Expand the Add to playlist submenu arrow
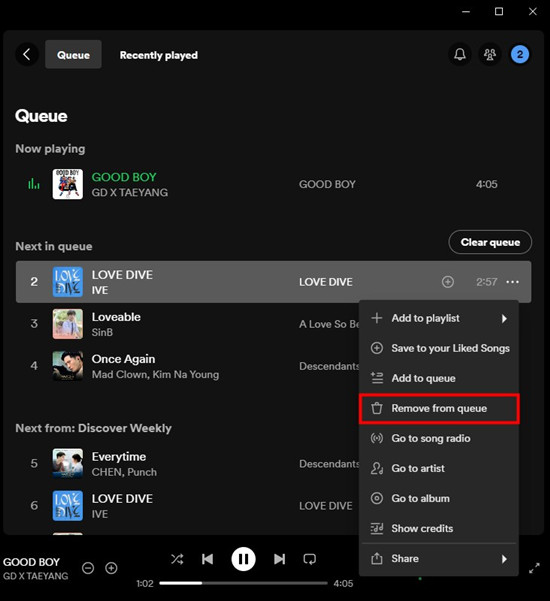 (504, 319)
